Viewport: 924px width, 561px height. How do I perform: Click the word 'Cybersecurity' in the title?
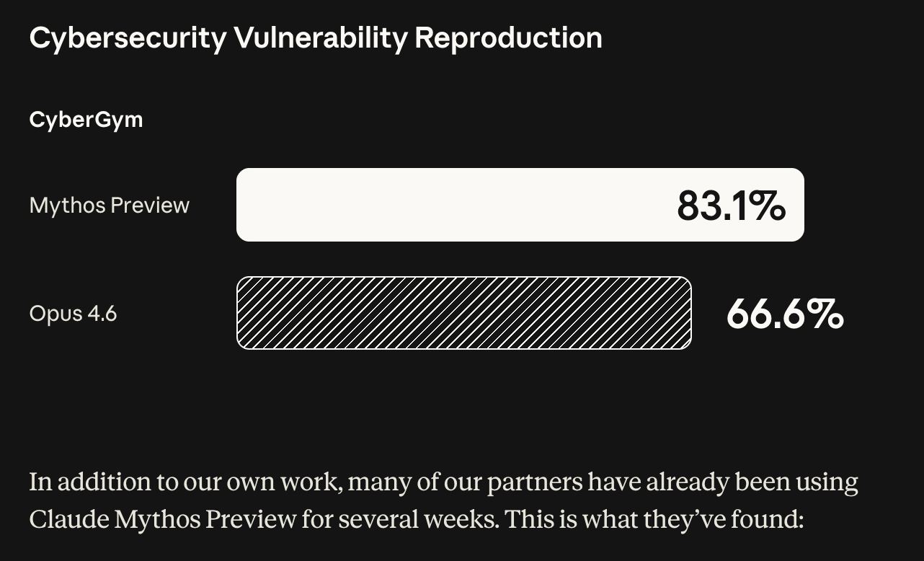point(128,37)
